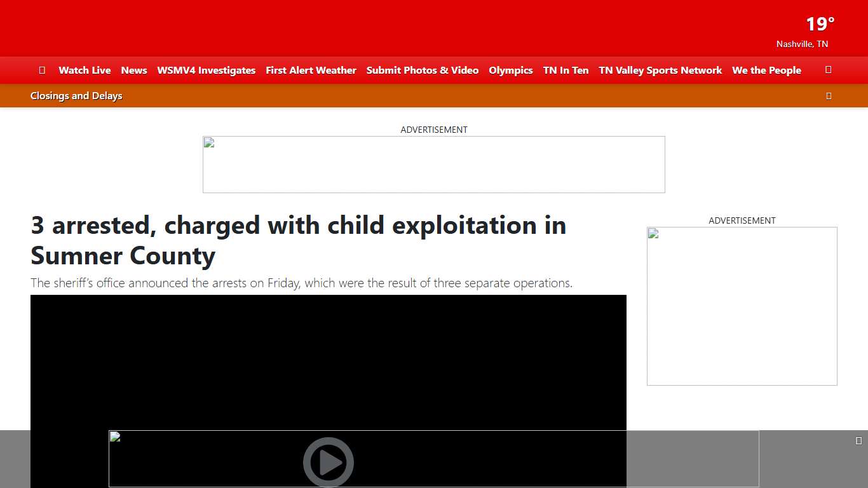
Task: View the Closings and Delays link
Action: click(76, 96)
